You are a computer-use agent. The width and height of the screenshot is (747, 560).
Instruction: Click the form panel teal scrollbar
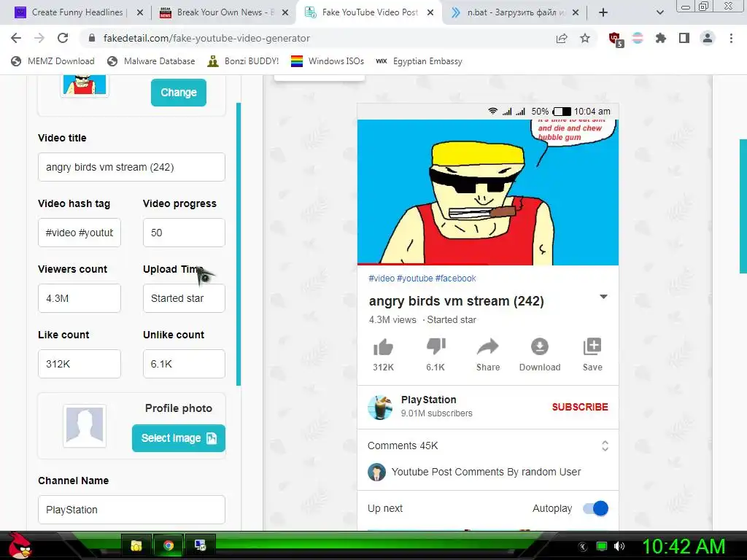pos(239,244)
